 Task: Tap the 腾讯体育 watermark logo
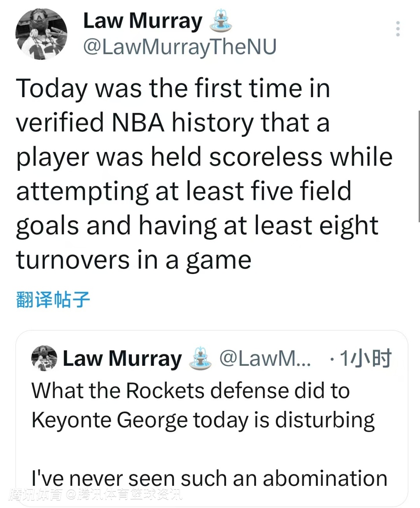37,495
